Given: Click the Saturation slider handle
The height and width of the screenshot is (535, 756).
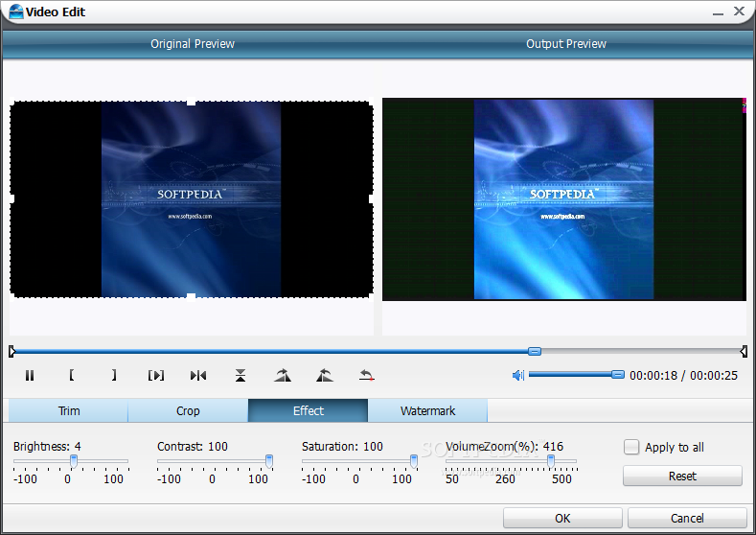Looking at the screenshot, I should 414,462.
